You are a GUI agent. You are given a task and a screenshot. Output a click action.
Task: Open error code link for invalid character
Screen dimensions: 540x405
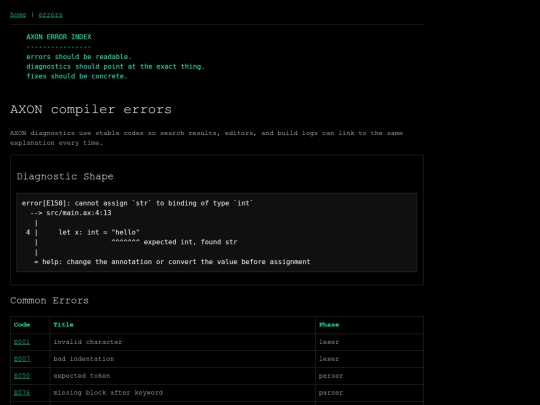[x=22, y=342]
